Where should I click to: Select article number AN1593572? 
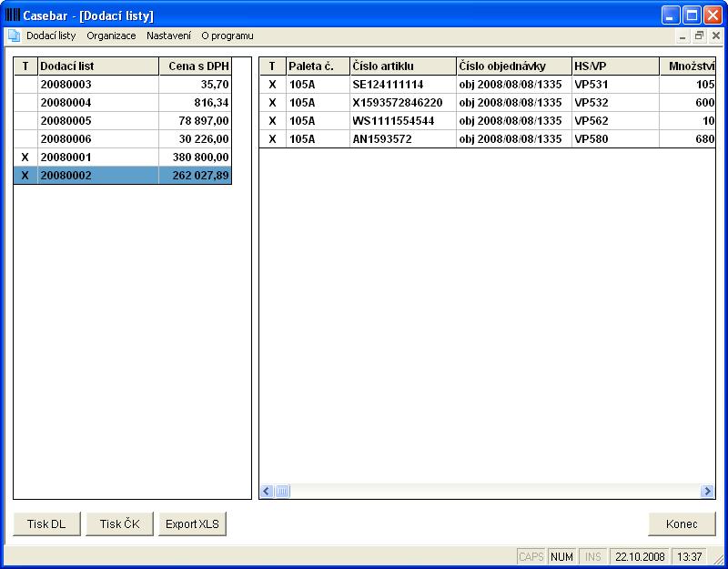pos(382,139)
